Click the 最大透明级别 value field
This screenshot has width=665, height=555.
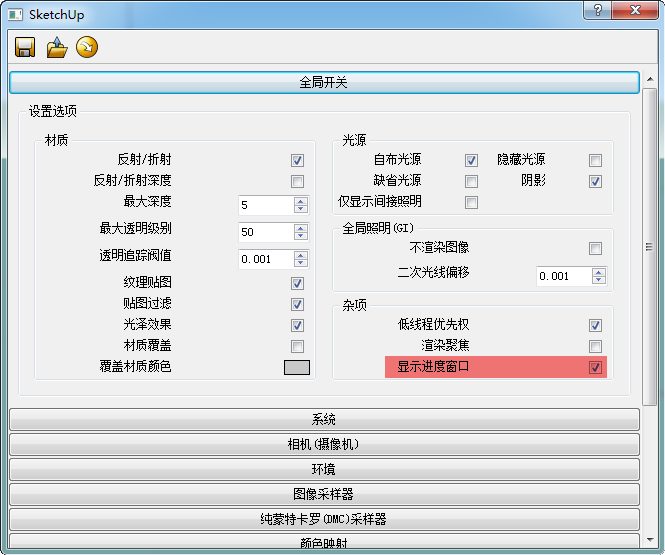[266, 232]
